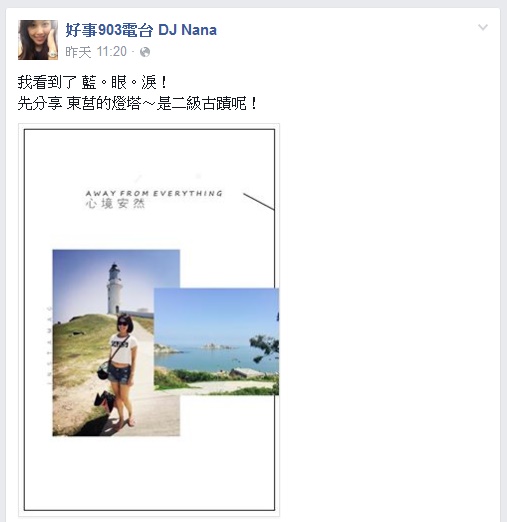This screenshot has height=522, width=507.
Task: Open the post timestamp 昨天 11:20
Action: [96, 52]
